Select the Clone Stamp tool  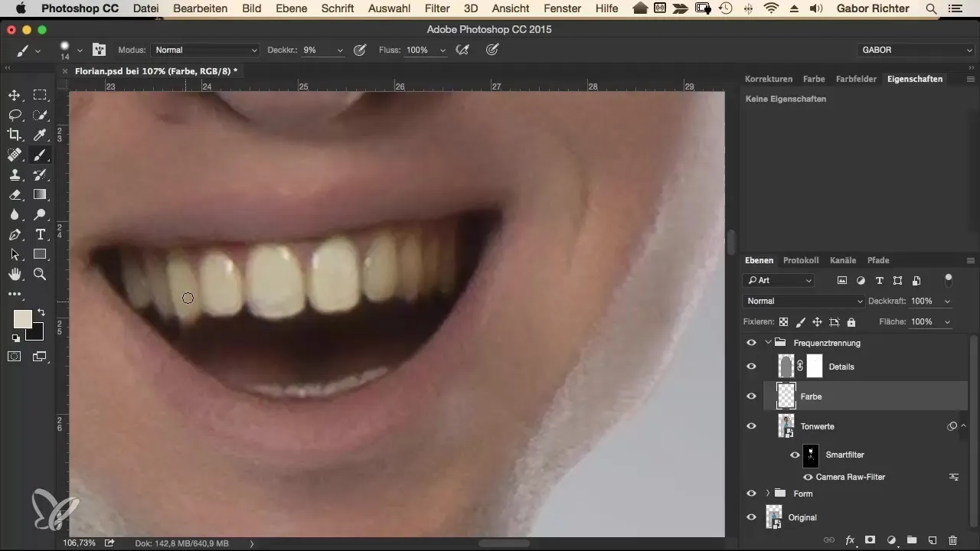coord(15,175)
